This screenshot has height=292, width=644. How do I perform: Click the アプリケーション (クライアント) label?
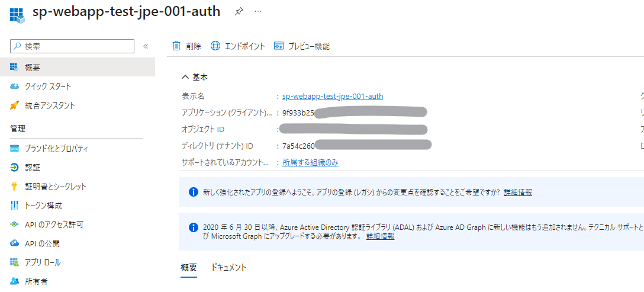[227, 113]
